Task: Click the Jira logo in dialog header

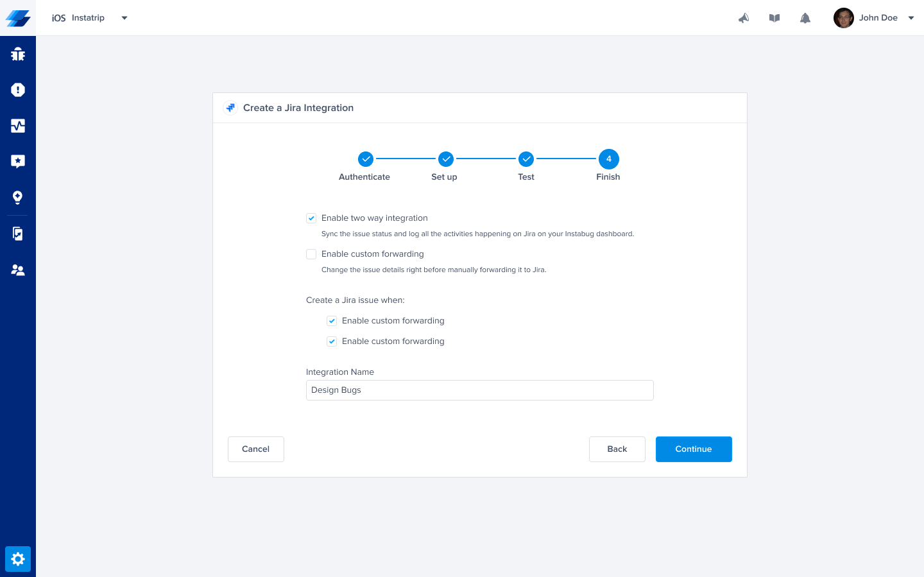Action: point(230,108)
